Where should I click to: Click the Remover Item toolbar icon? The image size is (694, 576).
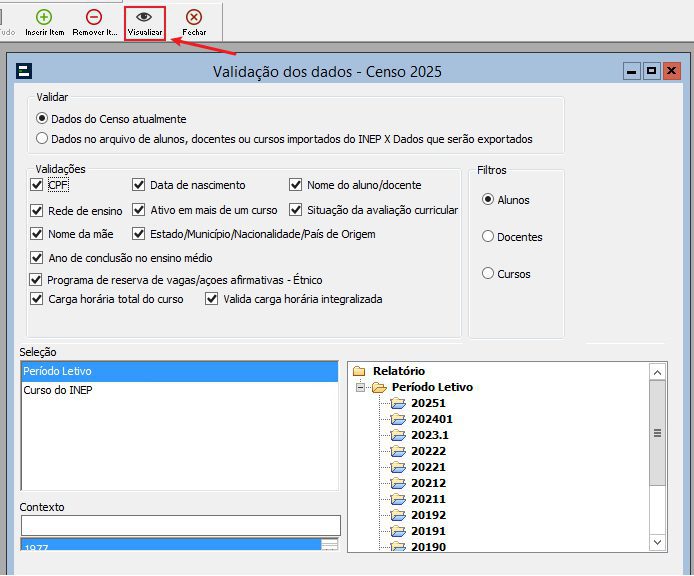(x=94, y=17)
